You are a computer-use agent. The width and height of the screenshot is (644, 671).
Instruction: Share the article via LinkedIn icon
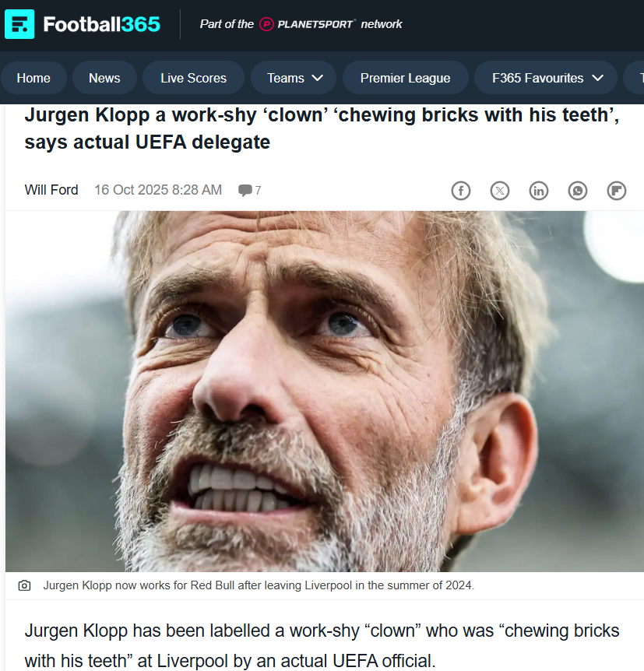tap(539, 191)
